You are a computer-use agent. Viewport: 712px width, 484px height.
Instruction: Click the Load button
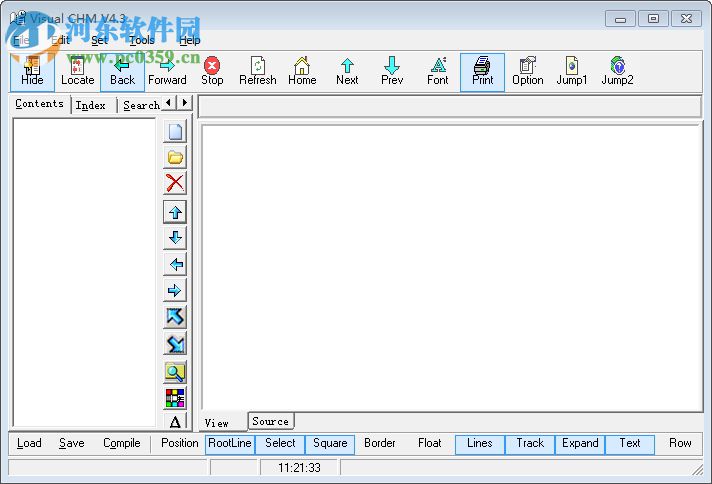click(29, 443)
